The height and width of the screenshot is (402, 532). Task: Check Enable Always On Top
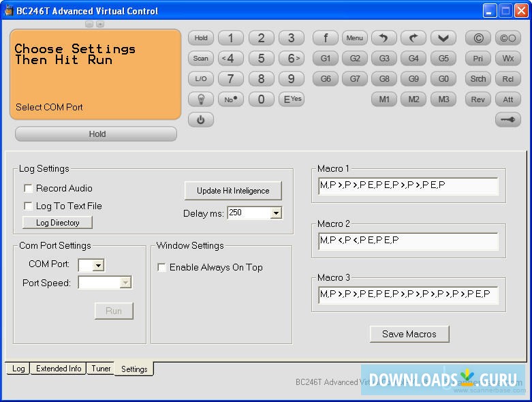(162, 267)
